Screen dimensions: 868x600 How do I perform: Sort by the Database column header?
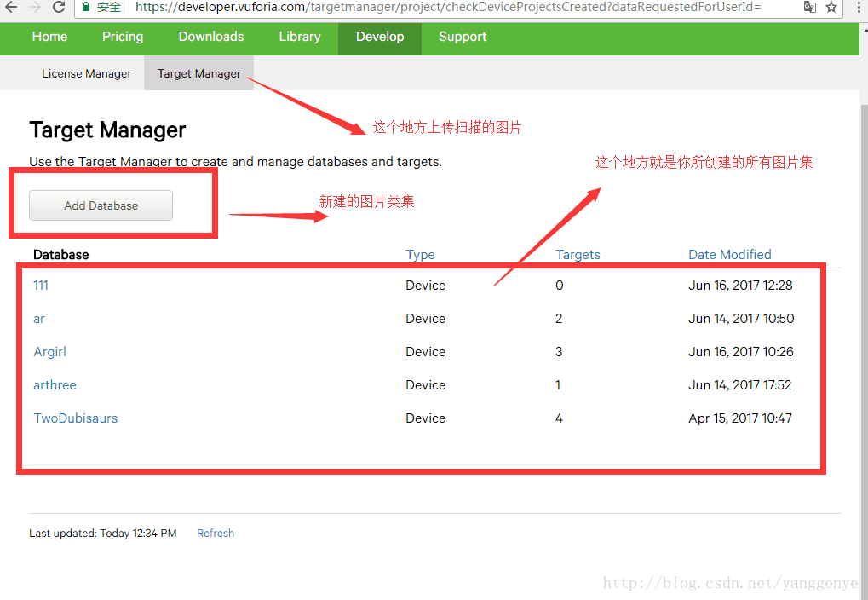coord(60,254)
